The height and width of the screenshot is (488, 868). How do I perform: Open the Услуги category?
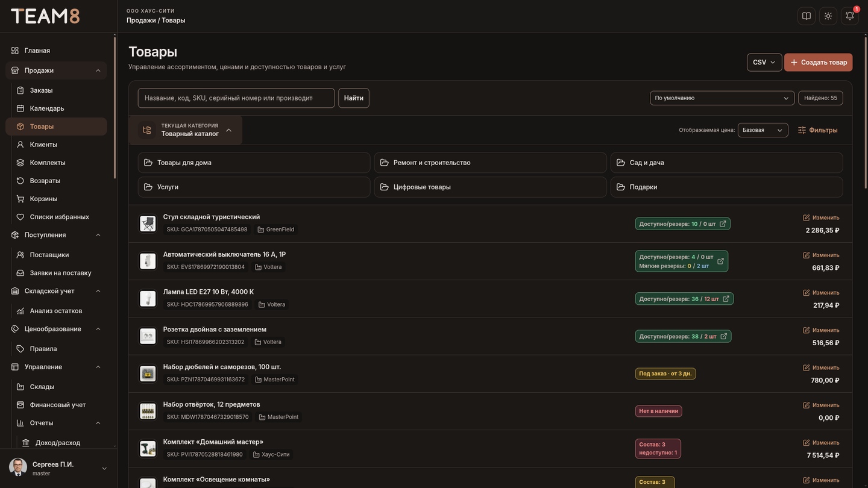[x=254, y=187]
